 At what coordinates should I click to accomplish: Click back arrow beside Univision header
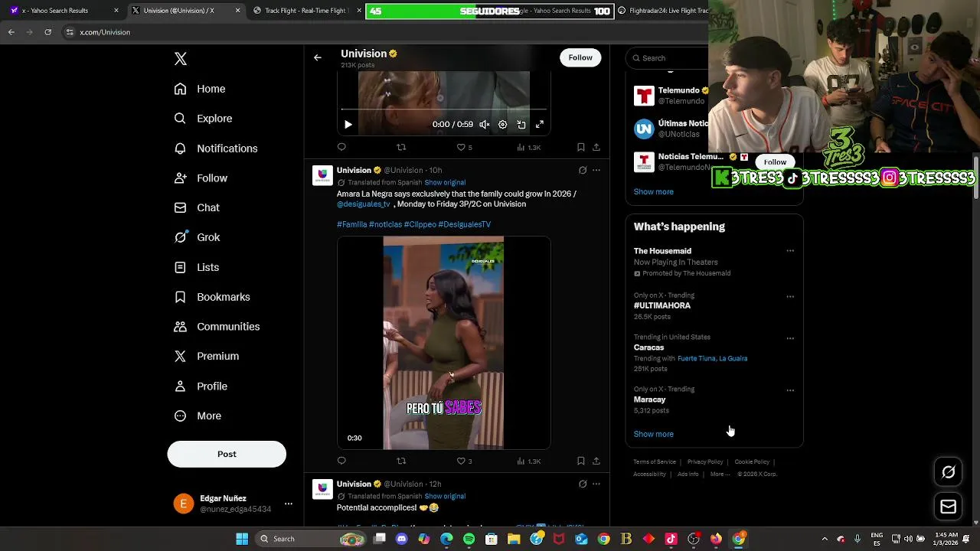click(317, 57)
